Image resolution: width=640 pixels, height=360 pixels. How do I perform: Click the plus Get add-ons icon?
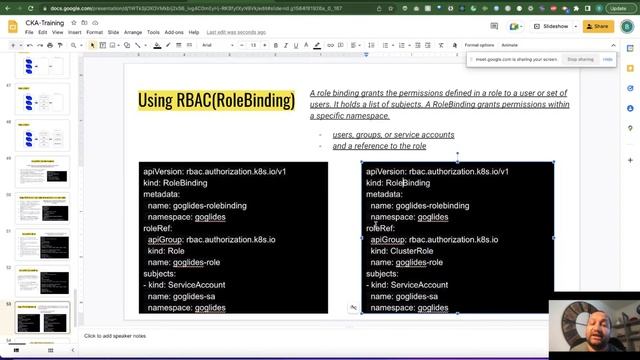coord(630,160)
